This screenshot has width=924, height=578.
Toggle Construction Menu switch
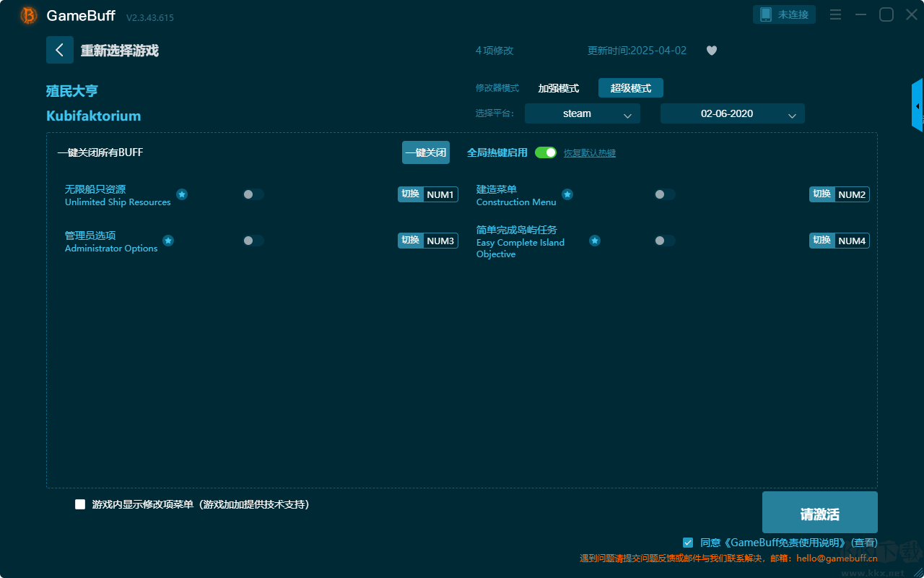pyautogui.click(x=665, y=194)
